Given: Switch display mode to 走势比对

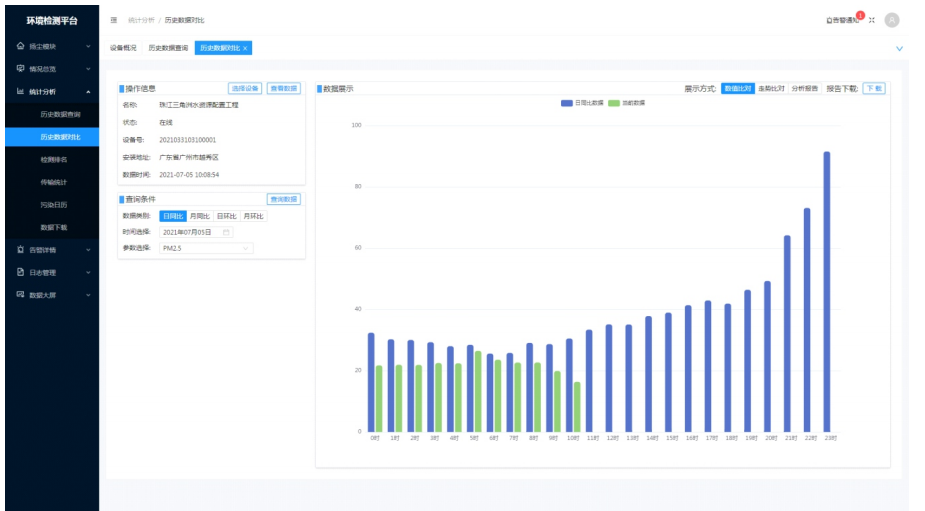Looking at the screenshot, I should tap(771, 88).
